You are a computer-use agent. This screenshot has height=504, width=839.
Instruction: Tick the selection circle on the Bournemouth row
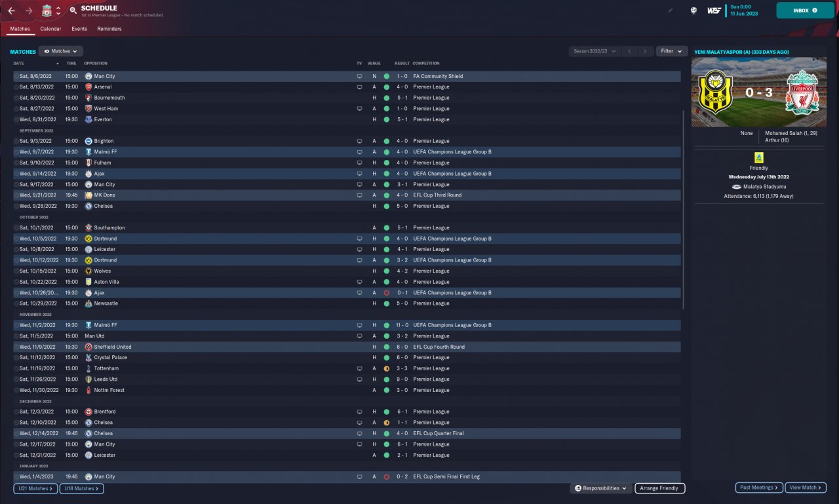(16, 98)
